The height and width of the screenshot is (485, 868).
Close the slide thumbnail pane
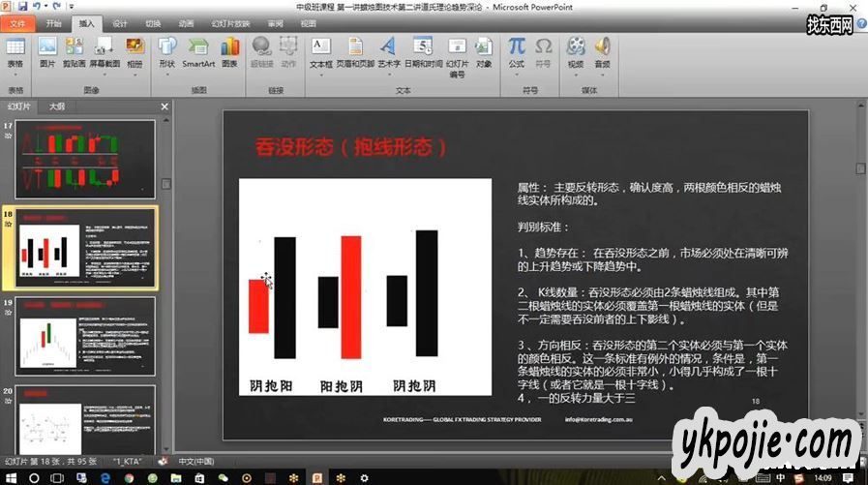164,106
